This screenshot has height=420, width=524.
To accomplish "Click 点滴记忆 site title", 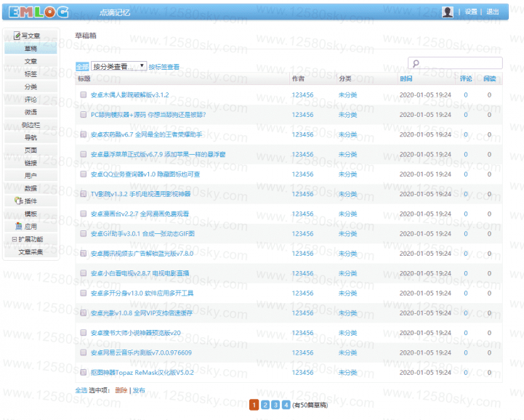I will pos(115,12).
